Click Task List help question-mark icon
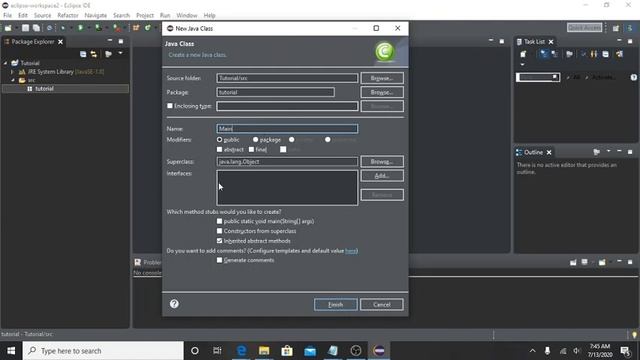The height and width of the screenshot is (360, 640). (x=633, y=77)
